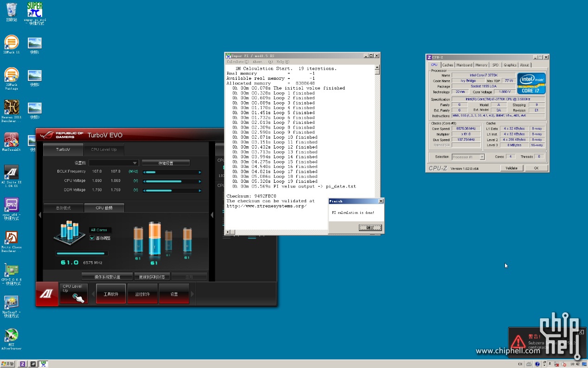Select the CPU 倍频 tab

point(104,208)
